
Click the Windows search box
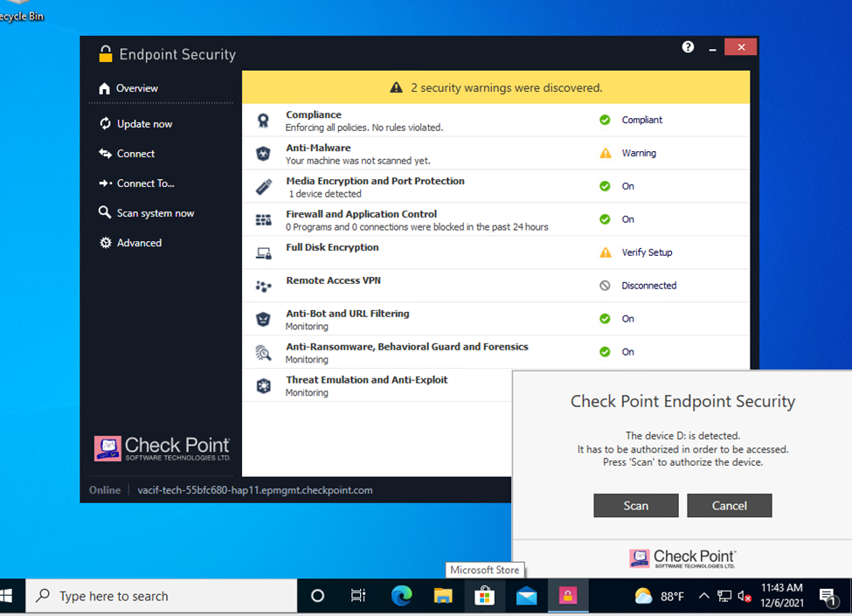point(162,596)
